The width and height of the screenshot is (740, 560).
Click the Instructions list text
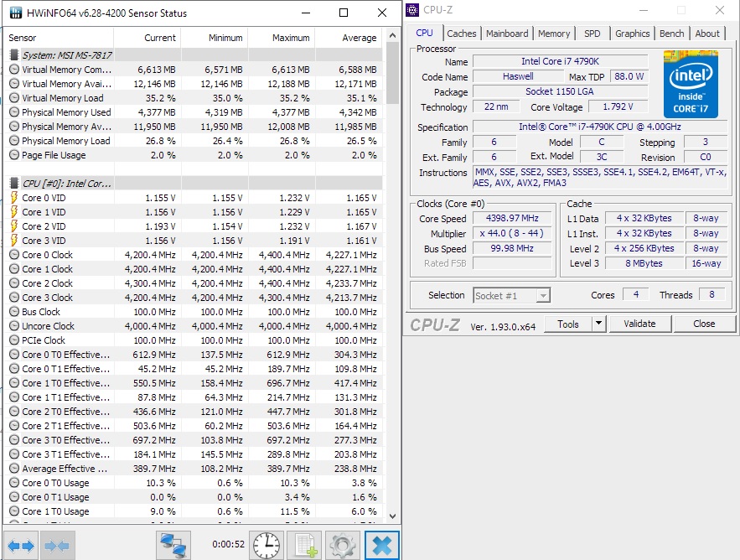coord(600,178)
